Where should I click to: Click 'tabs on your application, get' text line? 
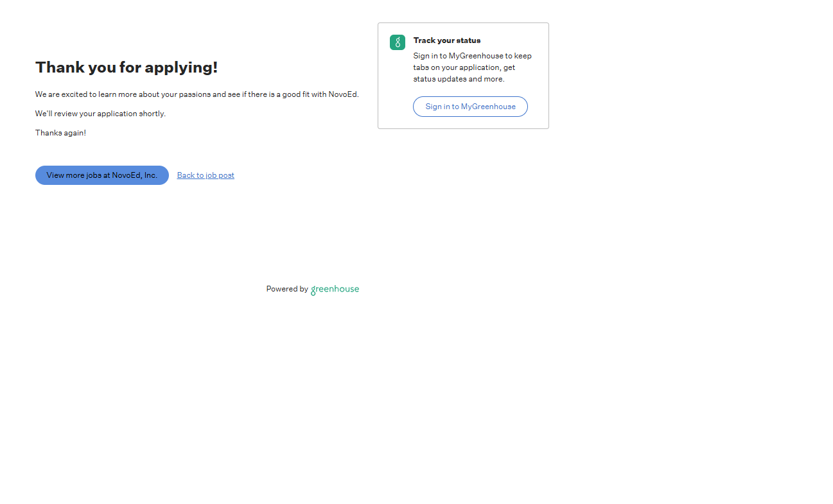click(464, 67)
